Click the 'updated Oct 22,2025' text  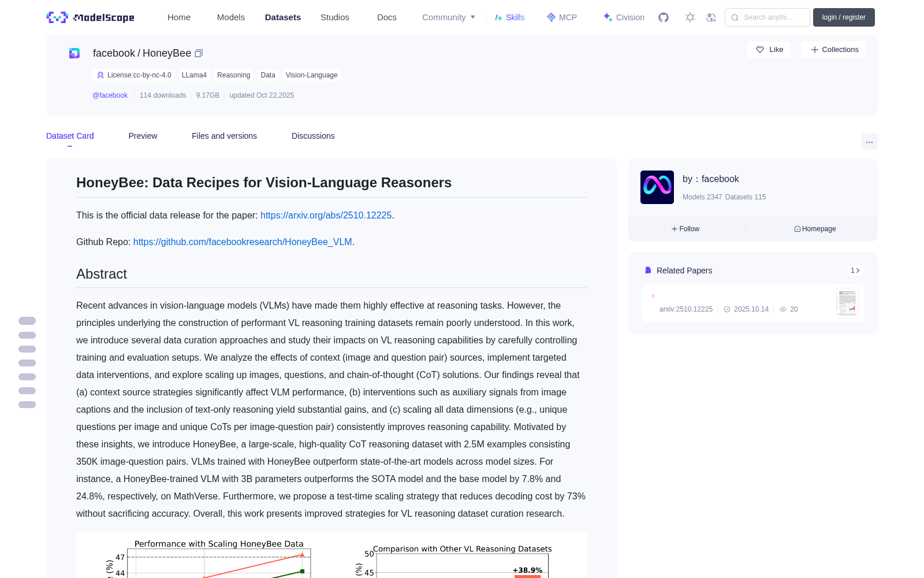click(262, 95)
